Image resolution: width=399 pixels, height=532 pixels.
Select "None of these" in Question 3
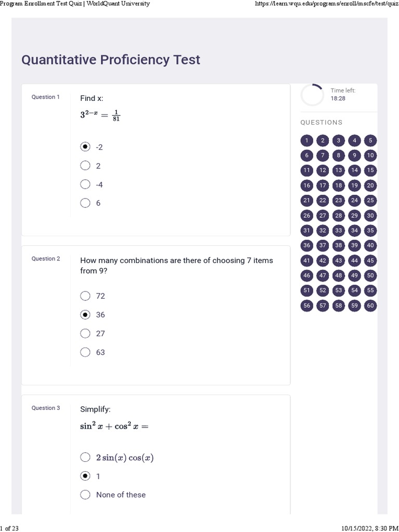(x=86, y=495)
